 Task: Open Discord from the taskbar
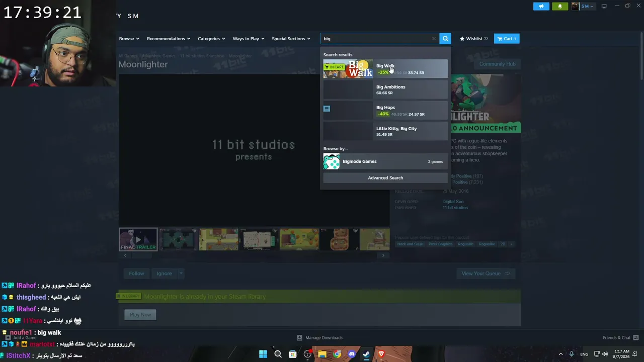352,354
